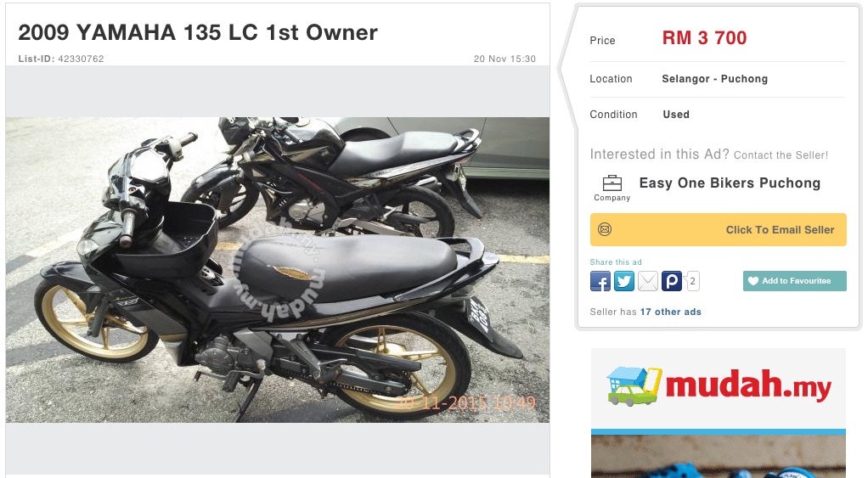The width and height of the screenshot is (868, 478).
Task: Click the main Yamaha 135 LC photo
Action: [x=278, y=270]
